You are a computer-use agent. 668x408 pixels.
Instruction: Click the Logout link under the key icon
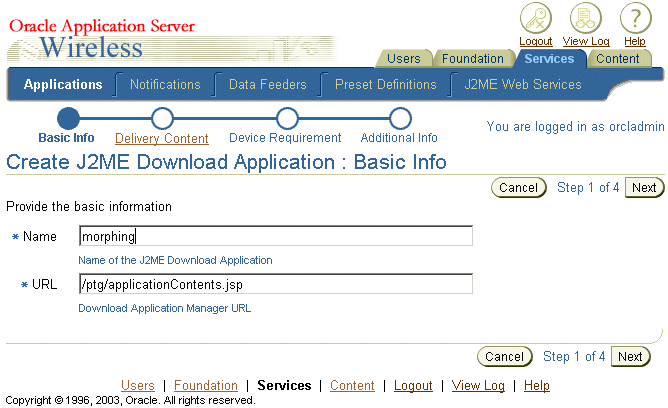click(536, 41)
